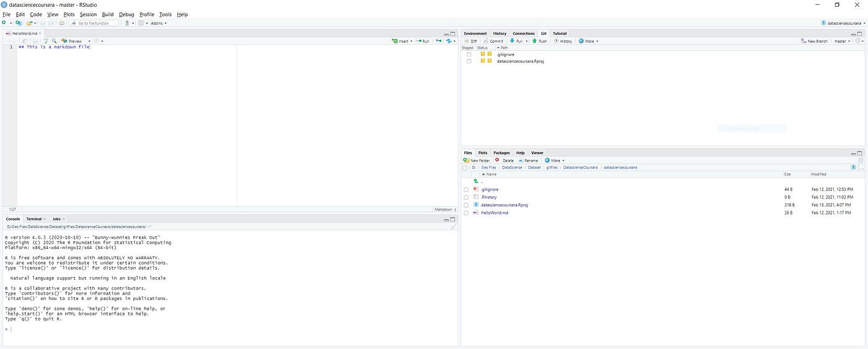This screenshot has height=349, width=868.
Task: Click the workspace panes grid icon
Action: [x=141, y=23]
